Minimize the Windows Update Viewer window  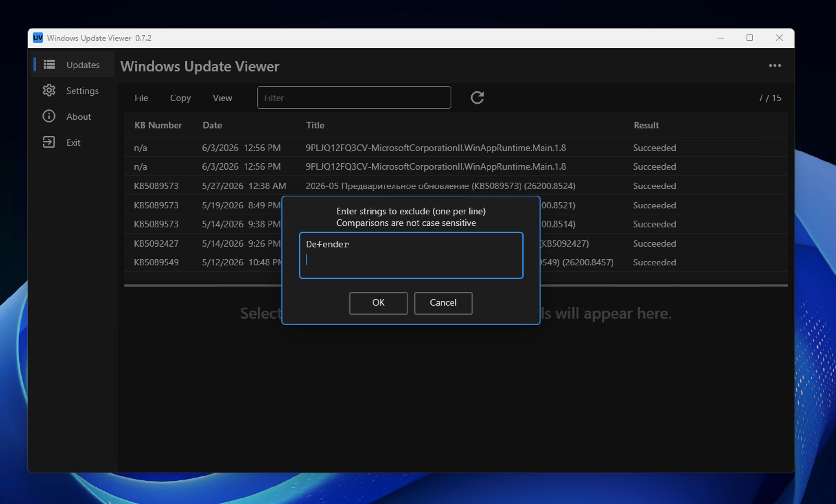[x=720, y=38]
